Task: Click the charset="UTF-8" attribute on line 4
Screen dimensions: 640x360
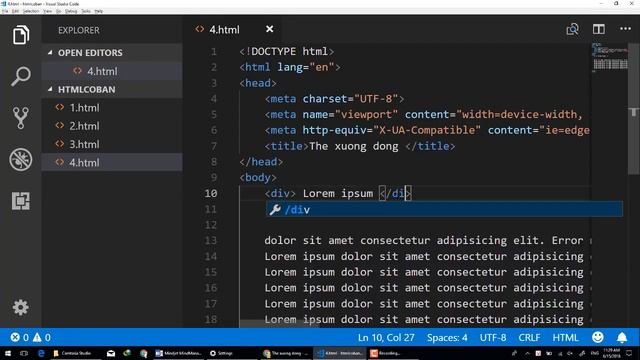Action: tap(350, 99)
